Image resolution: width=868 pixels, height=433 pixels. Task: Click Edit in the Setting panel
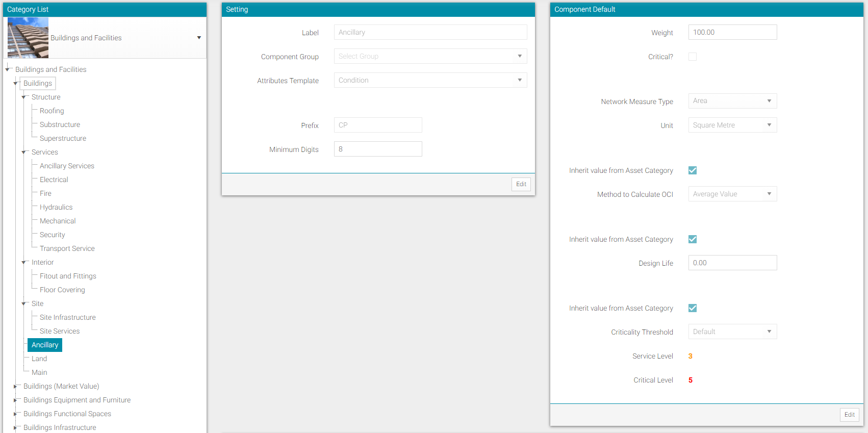click(521, 184)
